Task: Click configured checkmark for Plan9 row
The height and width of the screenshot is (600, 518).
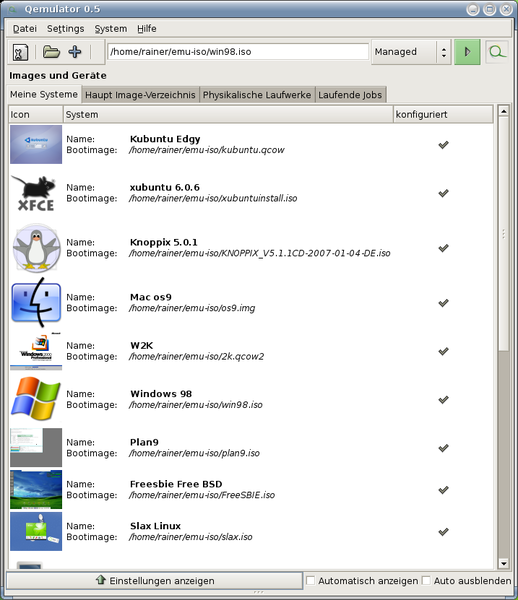Action: coord(443,448)
